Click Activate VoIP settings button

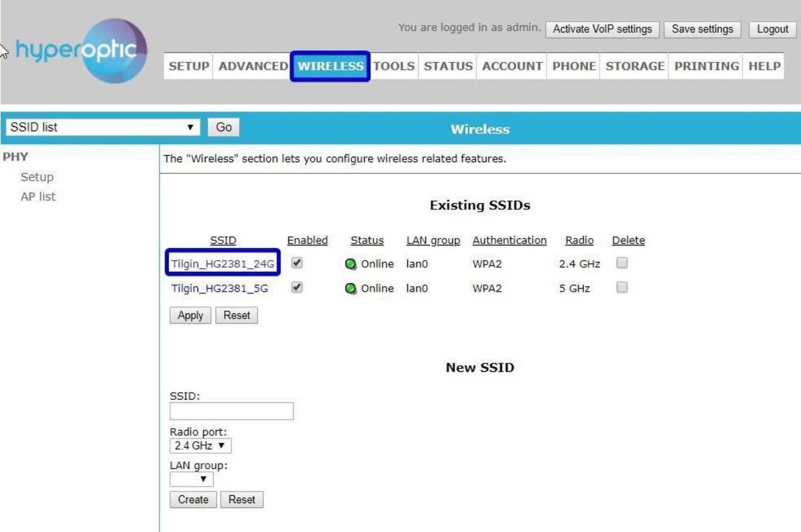[x=602, y=29]
